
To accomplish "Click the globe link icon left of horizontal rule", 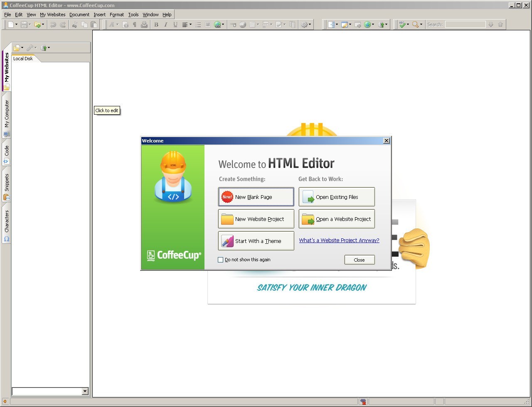I will tap(217, 25).
